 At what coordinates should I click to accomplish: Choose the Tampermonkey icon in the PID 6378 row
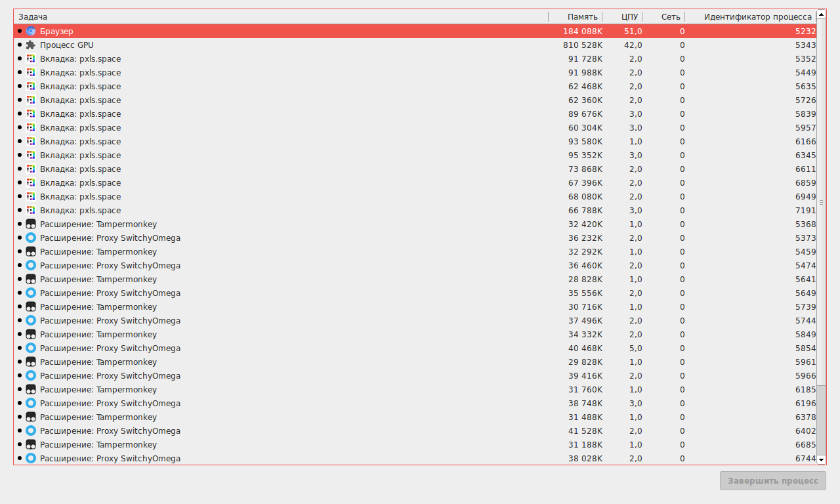click(31, 417)
